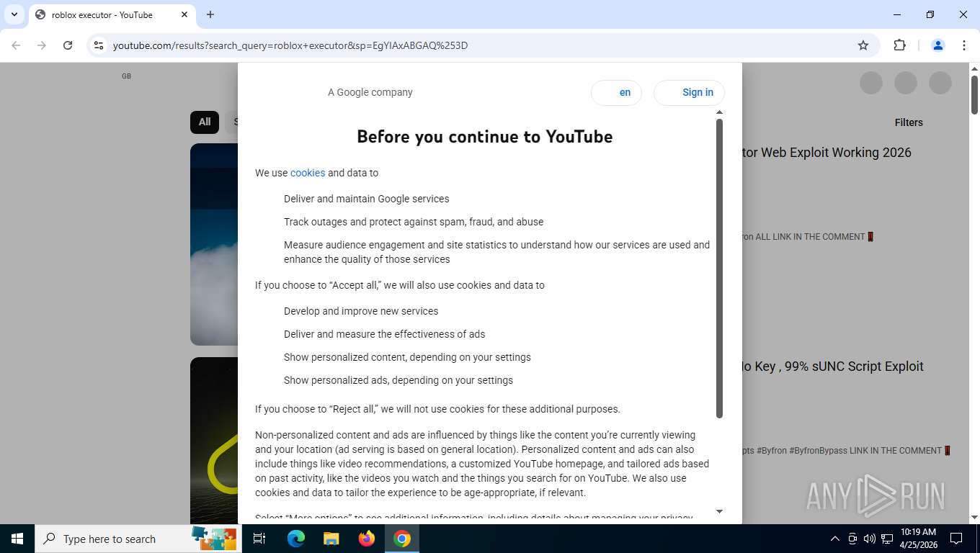Open File Explorer from taskbar
Viewport: 980px width, 553px height.
(331, 539)
